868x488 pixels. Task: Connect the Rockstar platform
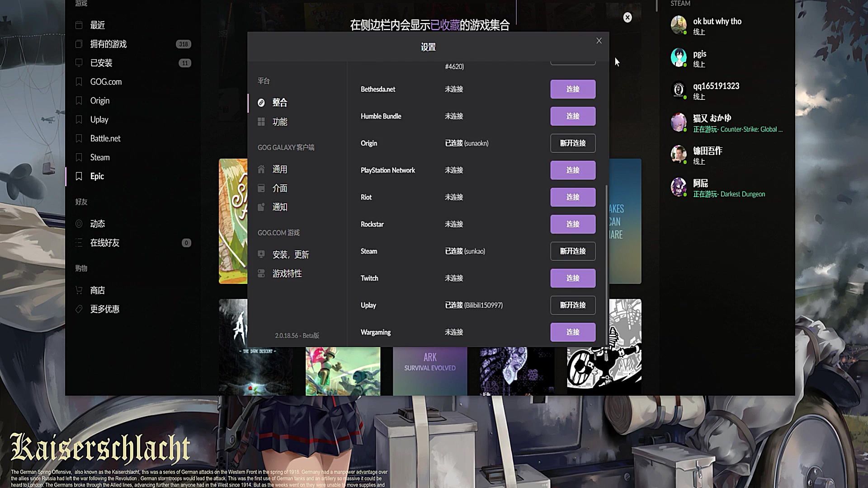pyautogui.click(x=573, y=224)
